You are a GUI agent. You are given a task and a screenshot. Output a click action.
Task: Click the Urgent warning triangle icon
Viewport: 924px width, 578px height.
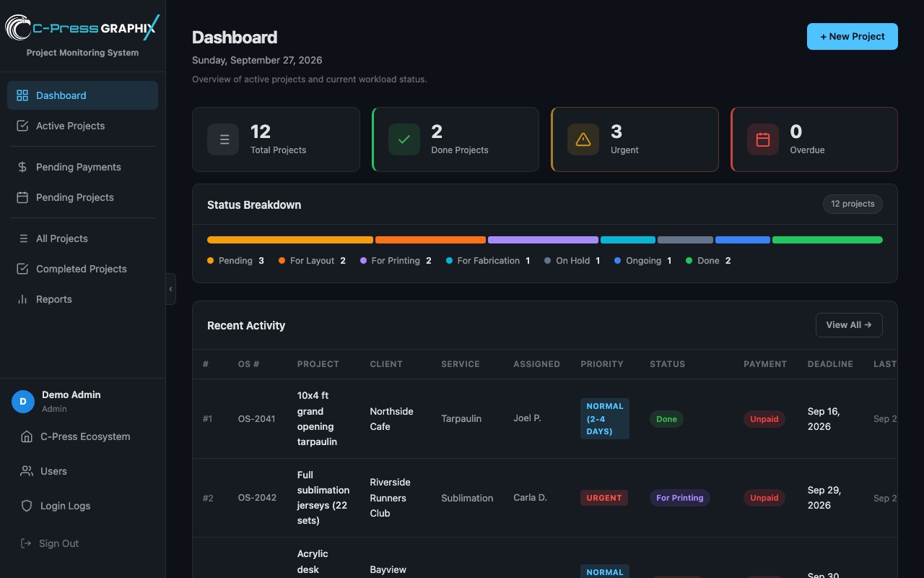583,139
